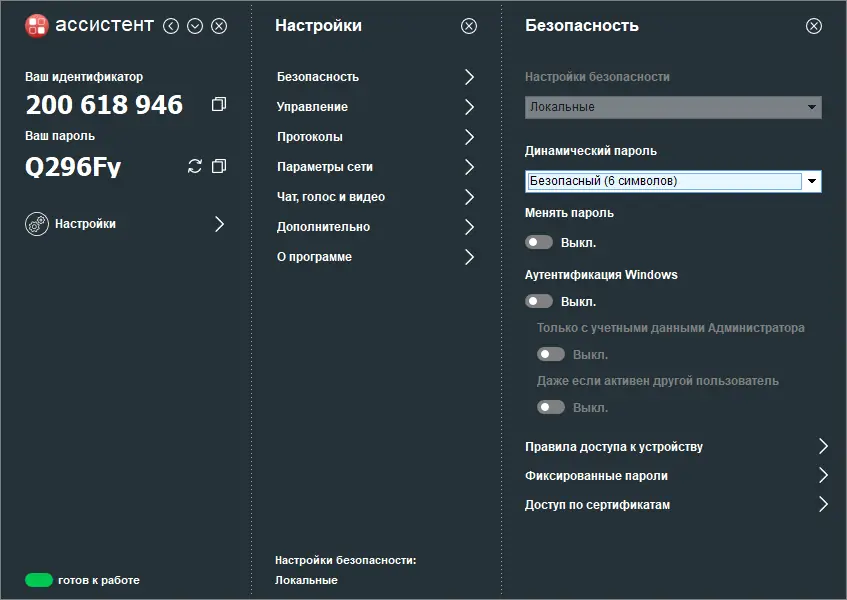Toggle the Менять пароль switch
The image size is (847, 600).
coord(539,242)
